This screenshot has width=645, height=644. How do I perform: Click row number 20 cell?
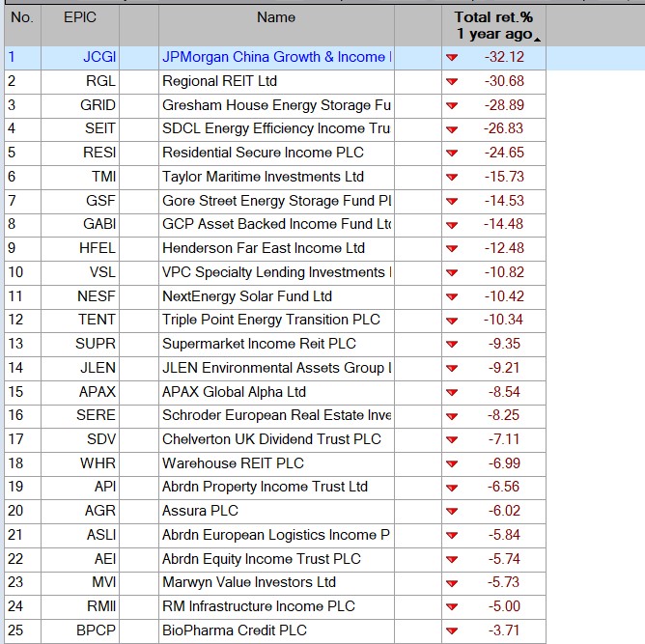[x=22, y=511]
